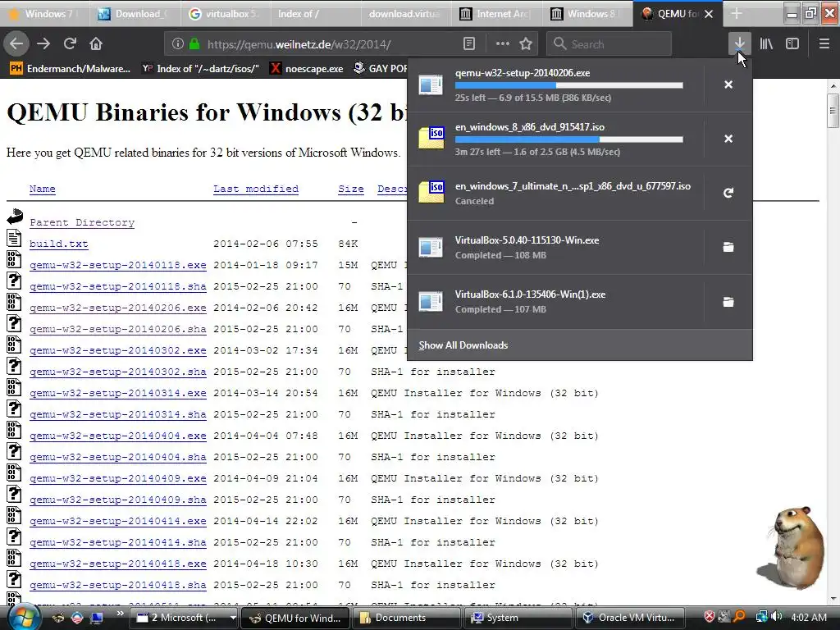The image size is (840, 630).
Task: Reload the current page
Action: pyautogui.click(x=70, y=44)
